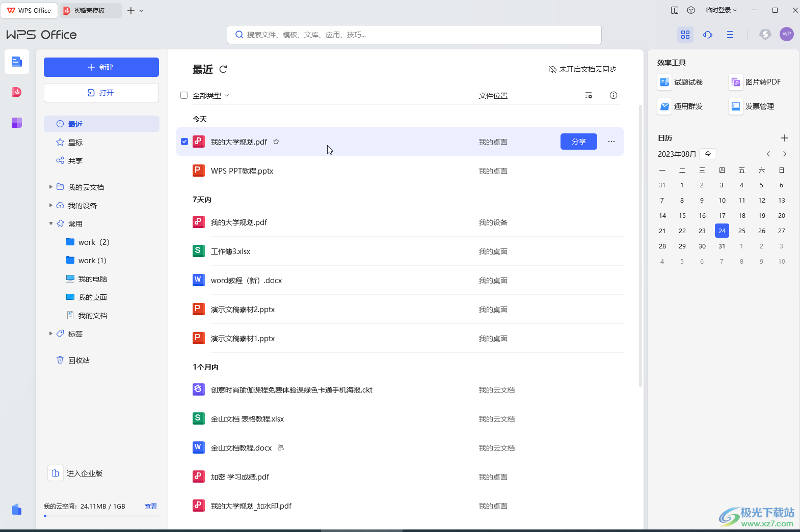Open 工作簿3.xlsx
The width and height of the screenshot is (800, 532).
(400, 251)
